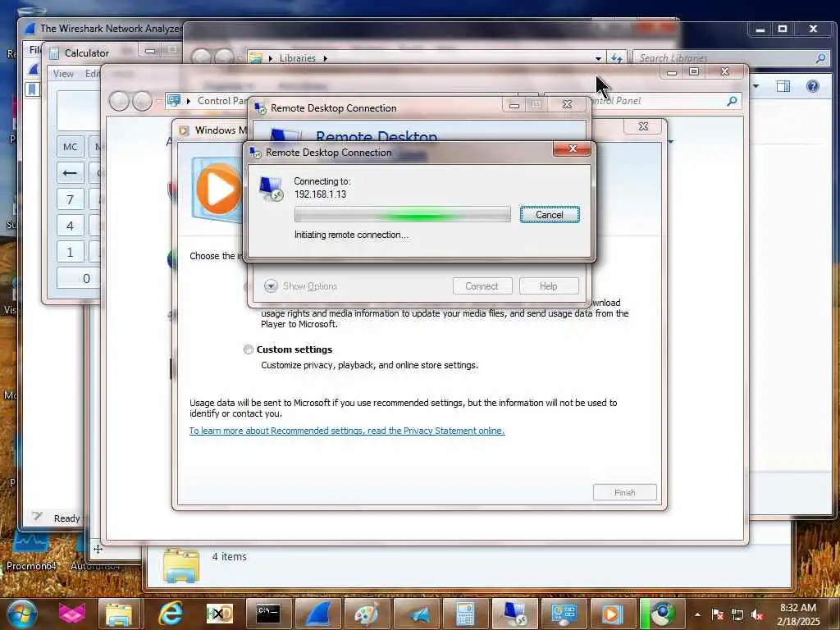This screenshot has height=630, width=840.
Task: Click the 'Ready' status in Wireshark
Action: (67, 518)
